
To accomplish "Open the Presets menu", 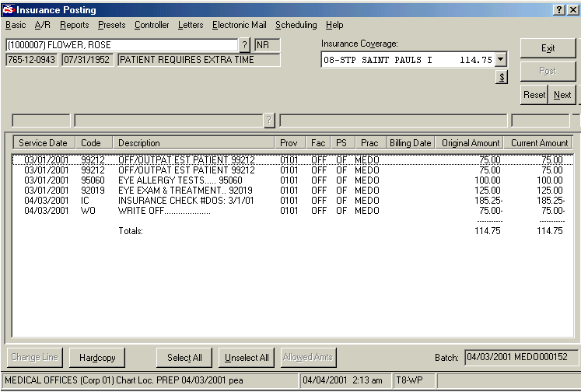I will (111, 25).
